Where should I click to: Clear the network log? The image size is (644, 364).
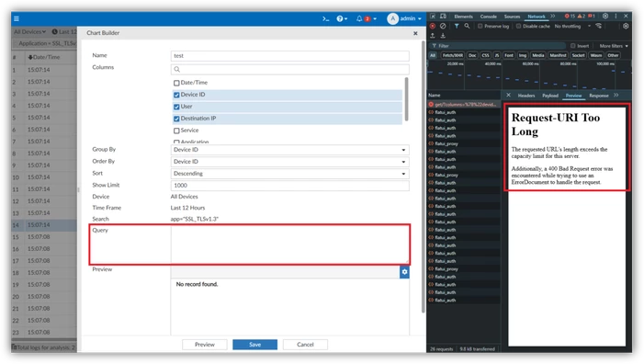(443, 26)
